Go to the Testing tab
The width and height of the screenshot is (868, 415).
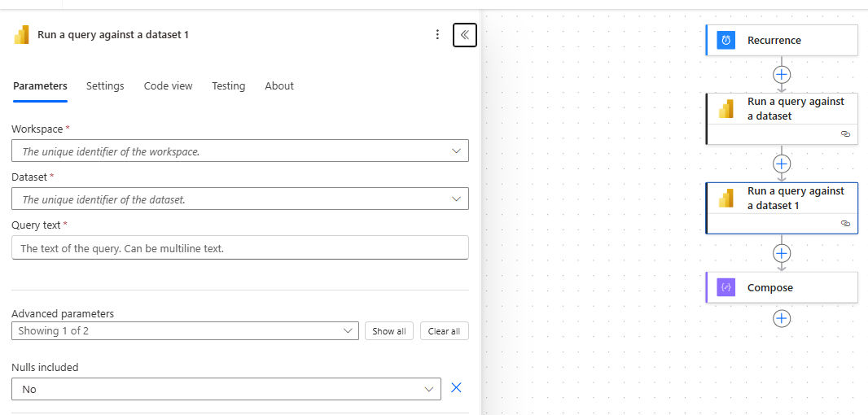229,85
